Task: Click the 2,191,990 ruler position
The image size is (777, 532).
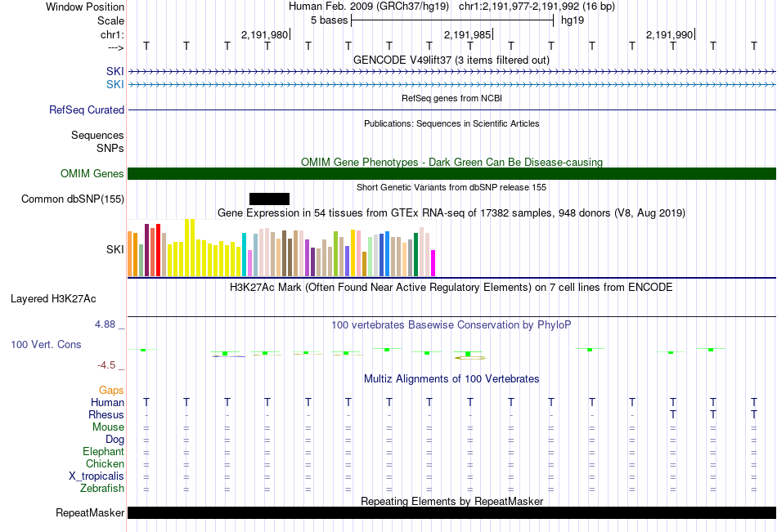Action: 669,34
